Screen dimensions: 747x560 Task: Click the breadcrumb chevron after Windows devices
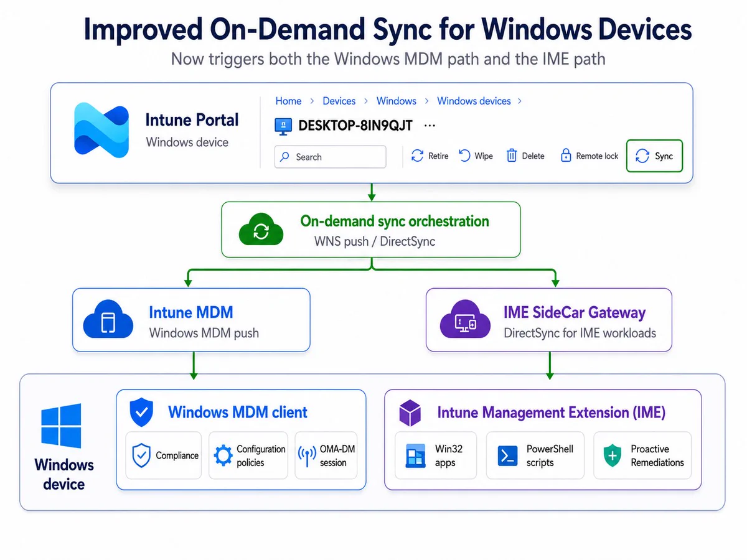point(520,101)
